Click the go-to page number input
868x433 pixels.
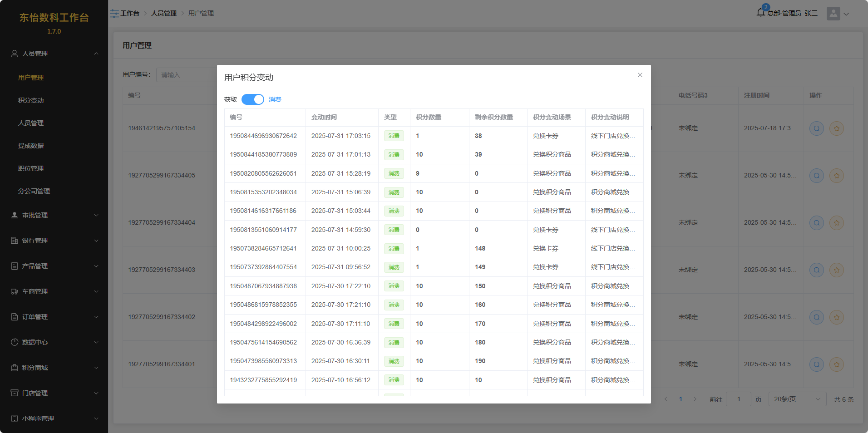click(738, 399)
